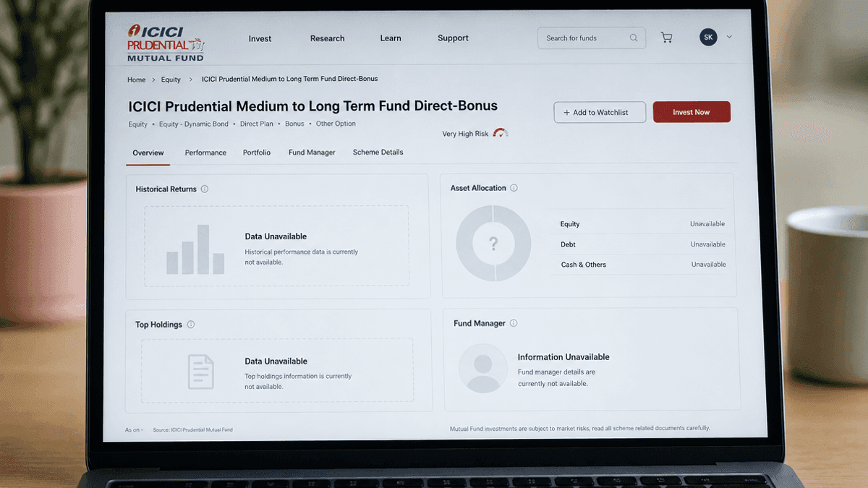Screen dimensions: 868x488
Task: Click the document icon in Top Holdings
Action: click(201, 372)
